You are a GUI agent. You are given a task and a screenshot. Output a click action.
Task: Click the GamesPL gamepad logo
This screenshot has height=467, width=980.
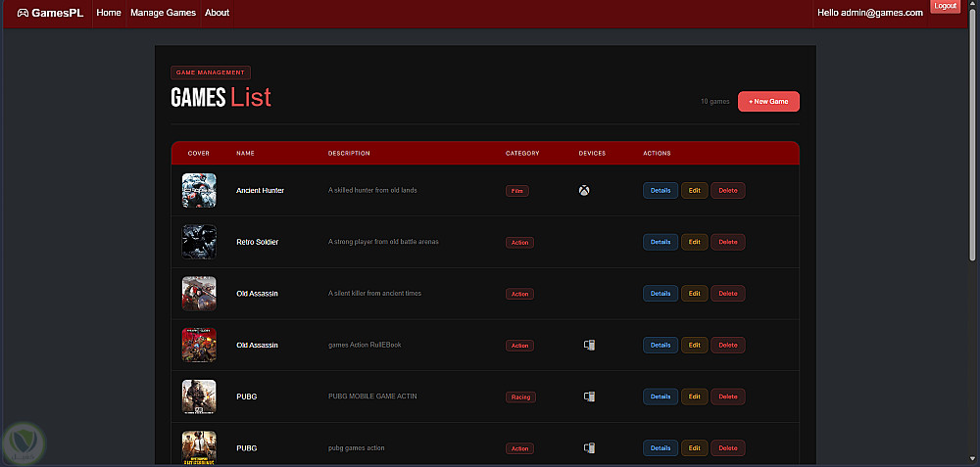click(23, 13)
